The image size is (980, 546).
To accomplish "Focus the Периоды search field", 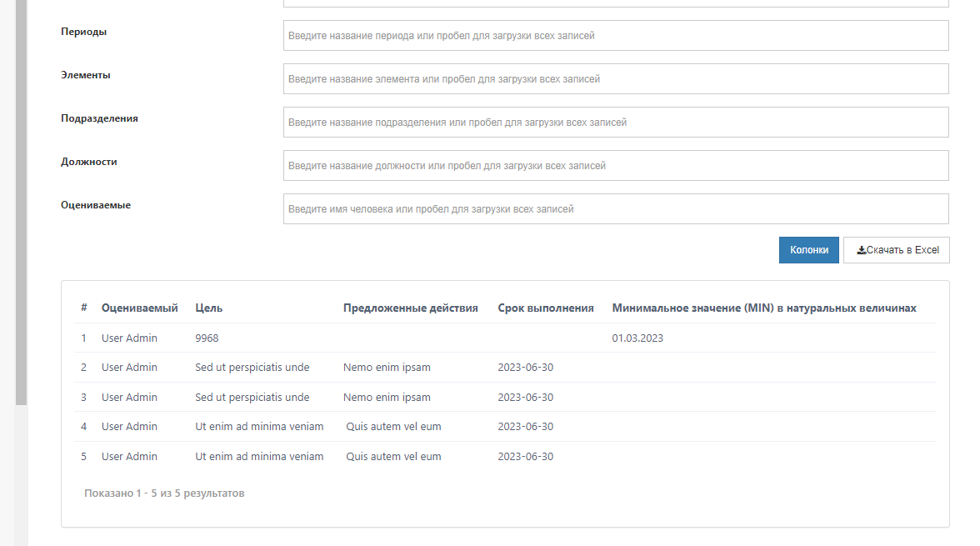I will click(615, 36).
